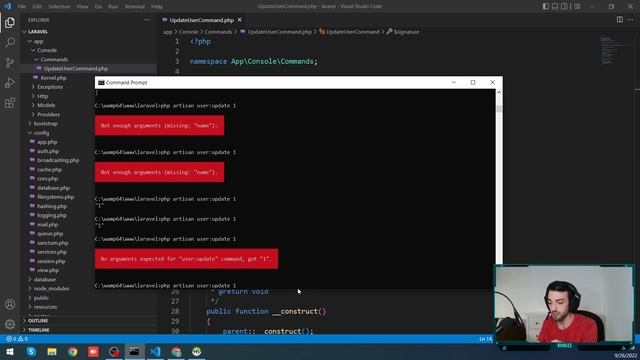640x360 pixels.
Task: Switch to Command Prompt taskbar icon
Action: click(x=134, y=351)
